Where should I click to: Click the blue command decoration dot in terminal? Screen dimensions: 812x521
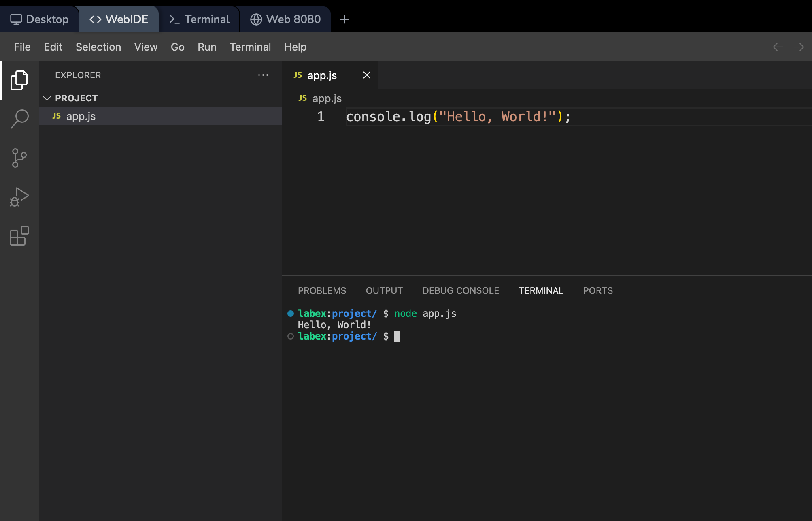pyautogui.click(x=291, y=313)
